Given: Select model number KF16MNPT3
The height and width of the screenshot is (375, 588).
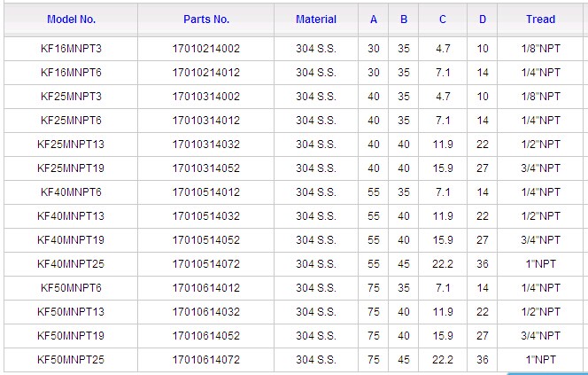Looking at the screenshot, I should tap(71, 49).
